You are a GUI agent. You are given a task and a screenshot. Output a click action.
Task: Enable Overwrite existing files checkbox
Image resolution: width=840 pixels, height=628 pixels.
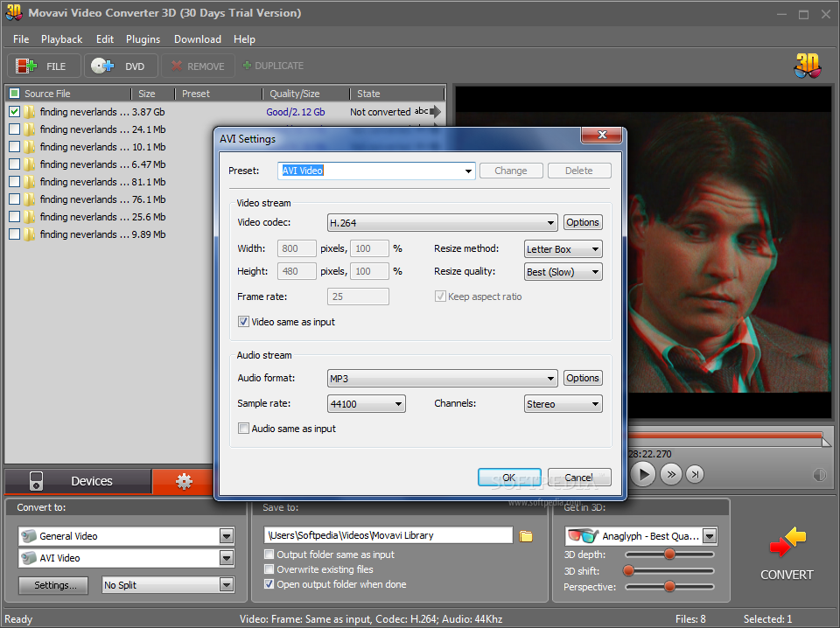point(269,569)
